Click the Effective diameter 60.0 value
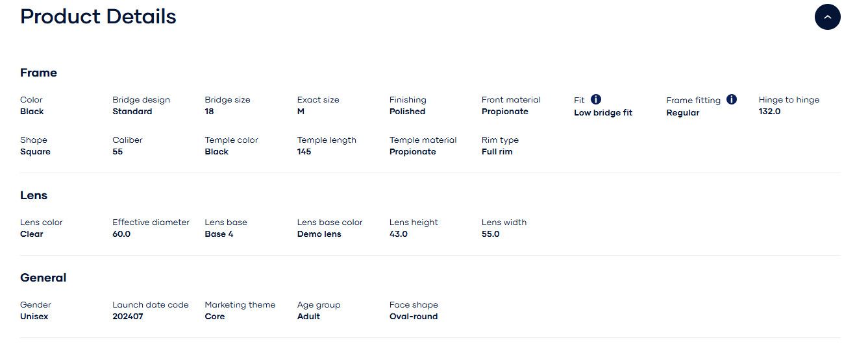Image resolution: width=868 pixels, height=351 pixels. click(121, 234)
